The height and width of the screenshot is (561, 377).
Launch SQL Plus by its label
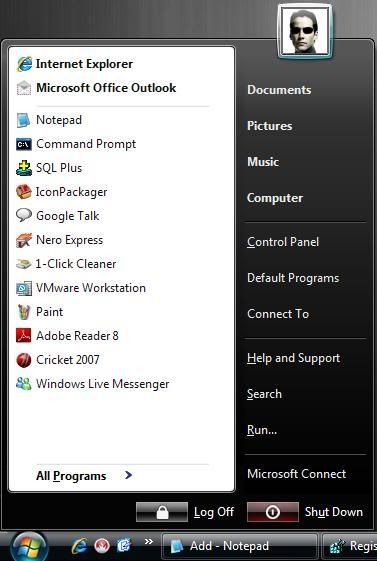(59, 168)
